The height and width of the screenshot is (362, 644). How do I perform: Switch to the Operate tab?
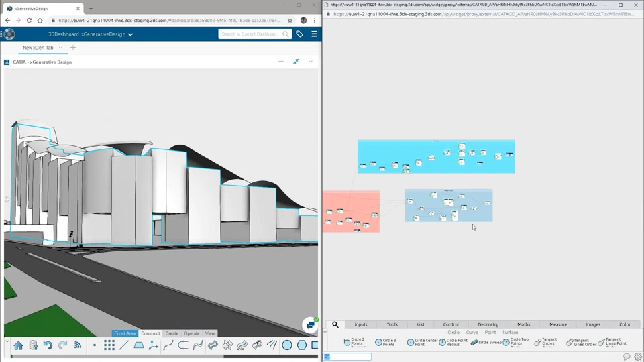(191, 333)
